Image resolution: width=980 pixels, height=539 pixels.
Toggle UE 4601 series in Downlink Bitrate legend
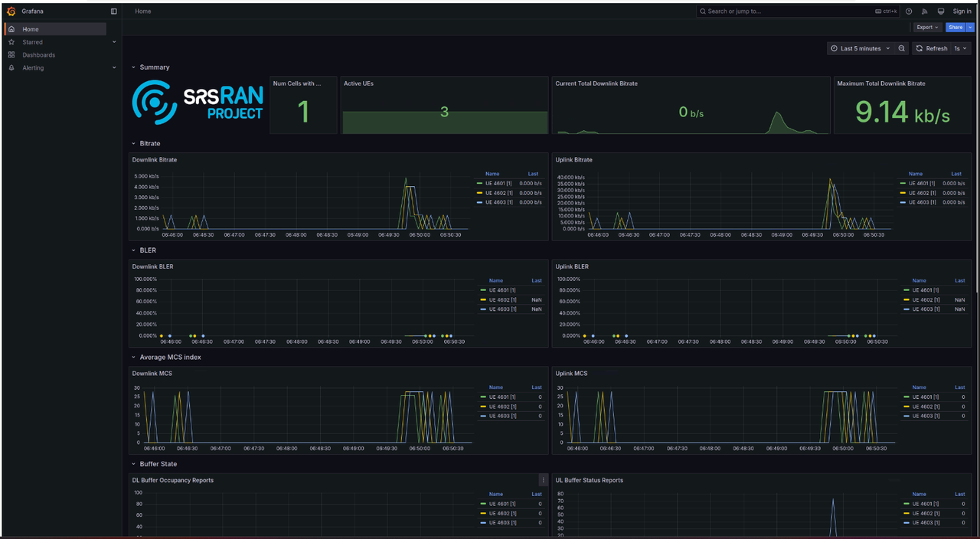[499, 184]
